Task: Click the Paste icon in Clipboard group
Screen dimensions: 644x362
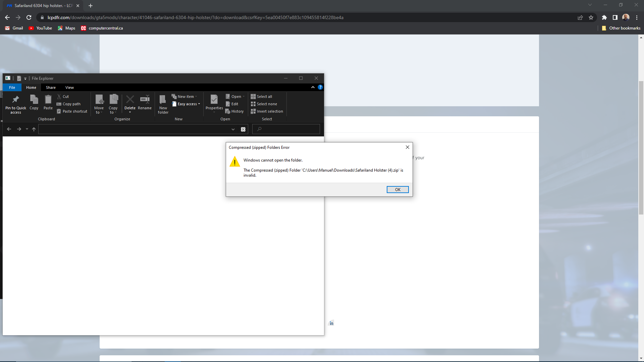Action: [48, 100]
